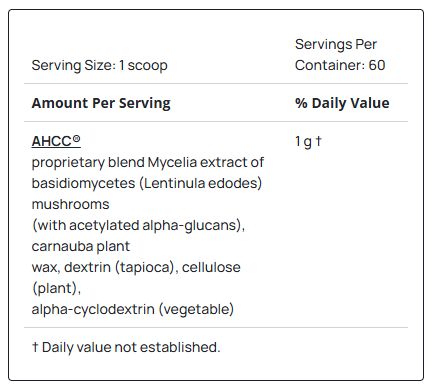This screenshot has width=434, height=388.
Task: Click the Daily value not established footnote
Action: tap(126, 347)
